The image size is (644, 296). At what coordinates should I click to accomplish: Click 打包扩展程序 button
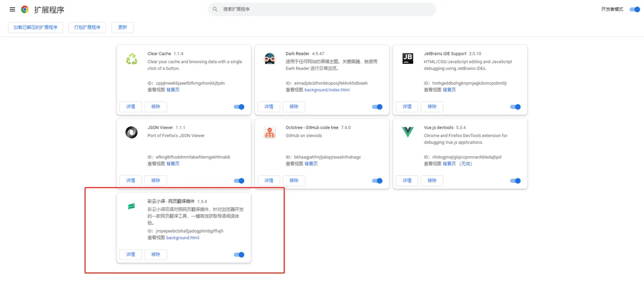click(x=87, y=27)
